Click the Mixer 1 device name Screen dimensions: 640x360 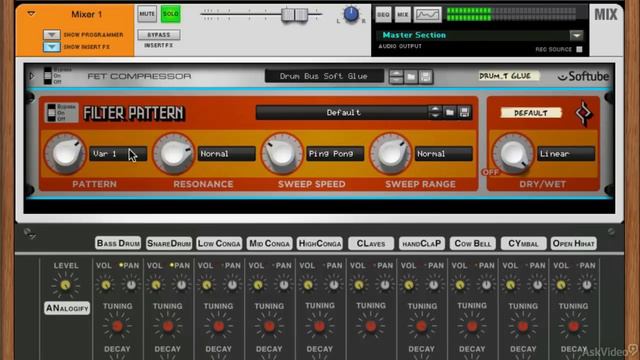(87, 15)
